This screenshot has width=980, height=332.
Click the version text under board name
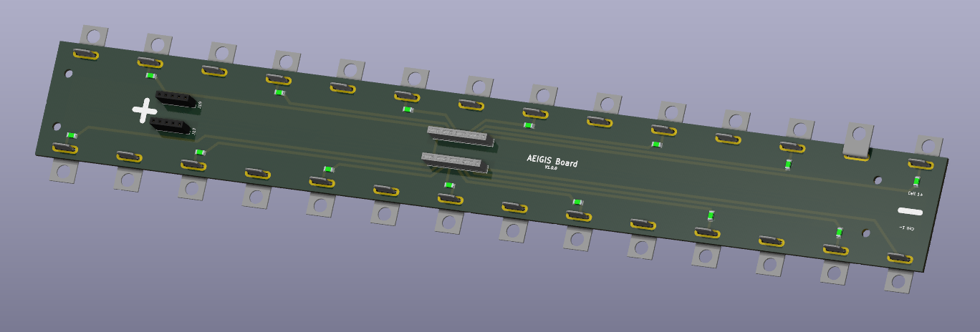click(x=550, y=168)
